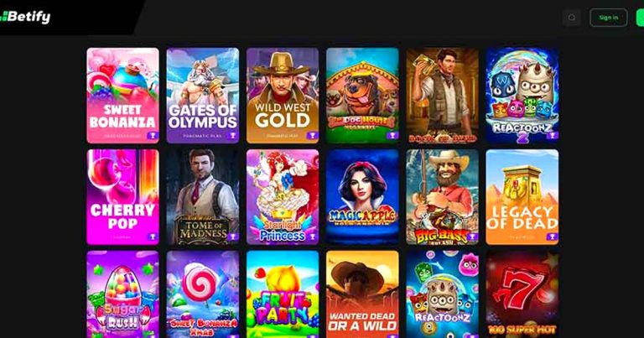The image size is (644, 338).
Task: Open The Dog House game tile
Action: click(x=362, y=96)
